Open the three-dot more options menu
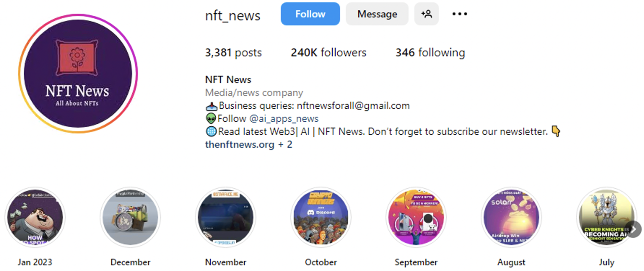The width and height of the screenshot is (644, 271). (460, 14)
